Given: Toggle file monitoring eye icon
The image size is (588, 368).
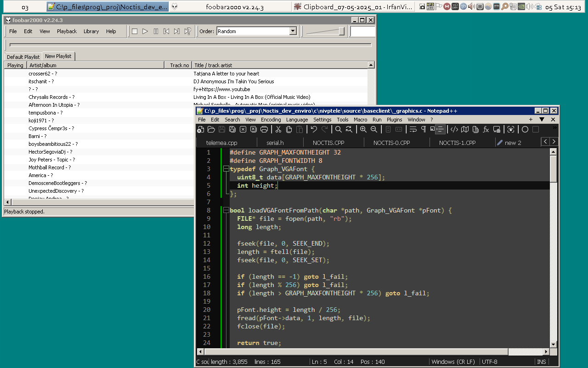Looking at the screenshot, I should click(511, 130).
